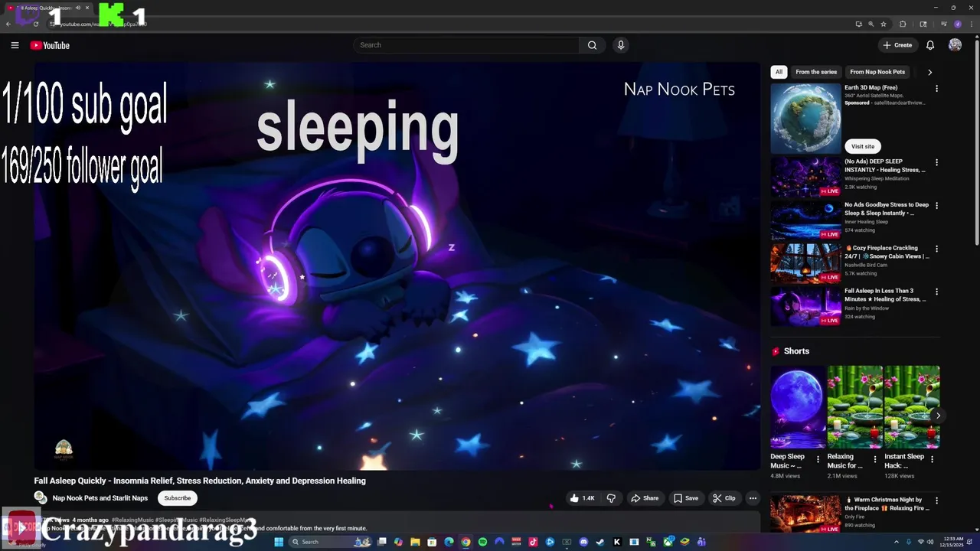Click the video title Fall Asleep Quickly
Screen dimensions: 980x551
click(x=200, y=481)
